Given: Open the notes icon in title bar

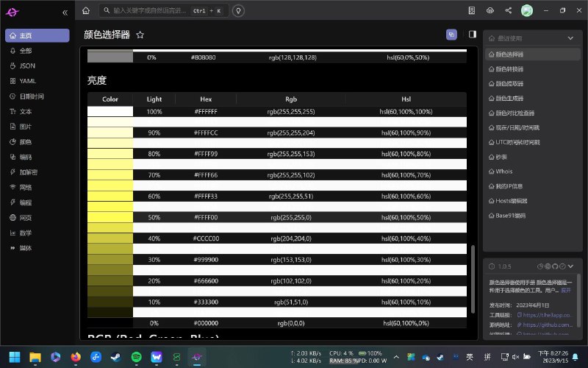Looking at the screenshot, I should click(472, 11).
